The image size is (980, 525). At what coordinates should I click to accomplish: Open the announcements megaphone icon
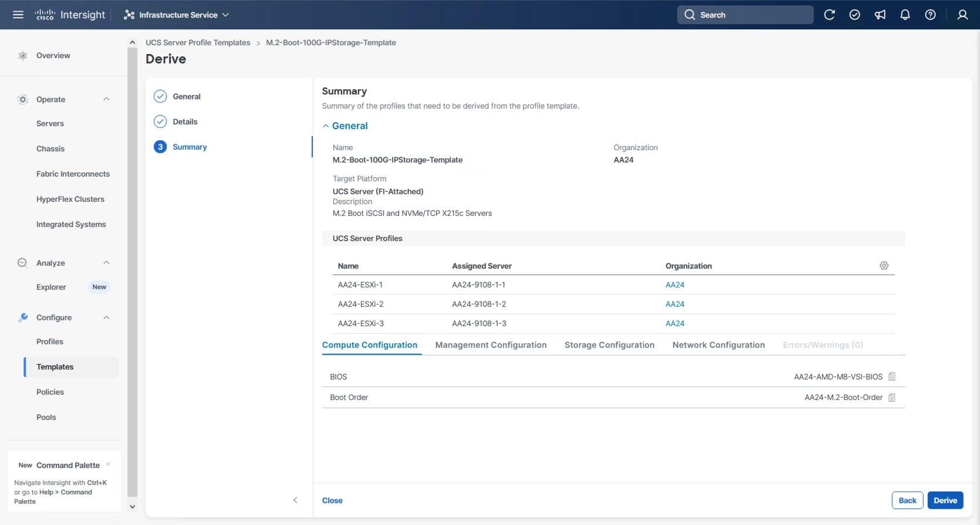pyautogui.click(x=880, y=15)
